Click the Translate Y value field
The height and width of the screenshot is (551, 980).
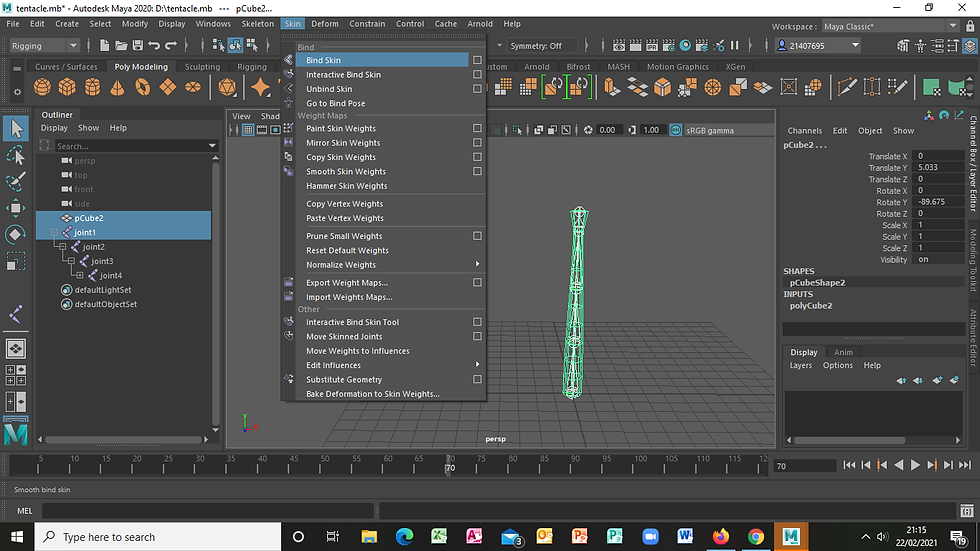[937, 167]
